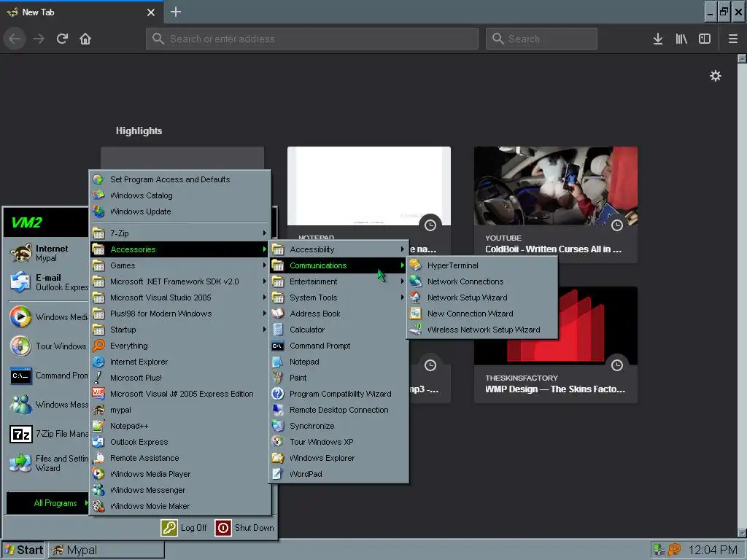The image size is (747, 560).
Task: Expand the Startup folder
Action: [179, 330]
